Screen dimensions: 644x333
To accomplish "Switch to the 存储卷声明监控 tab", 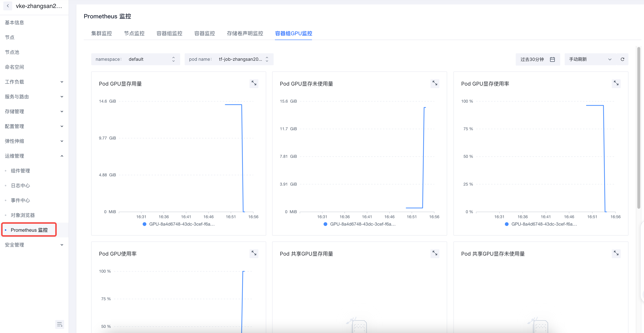I will click(x=245, y=33).
